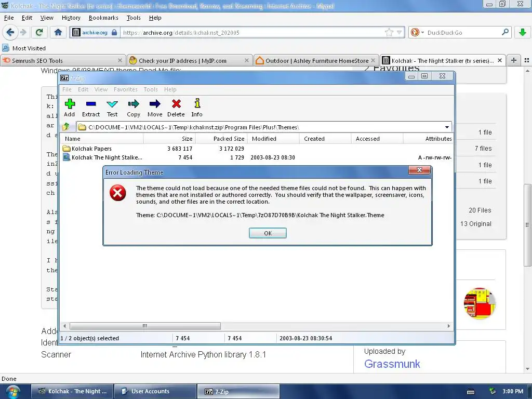Go back in the browser
Image resolution: width=532 pixels, height=399 pixels.
point(10,32)
